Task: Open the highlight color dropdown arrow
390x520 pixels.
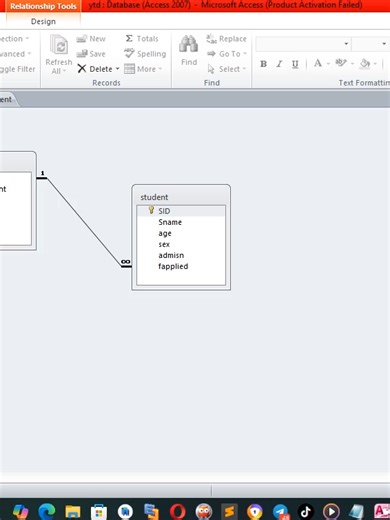Action: pyautogui.click(x=352, y=64)
